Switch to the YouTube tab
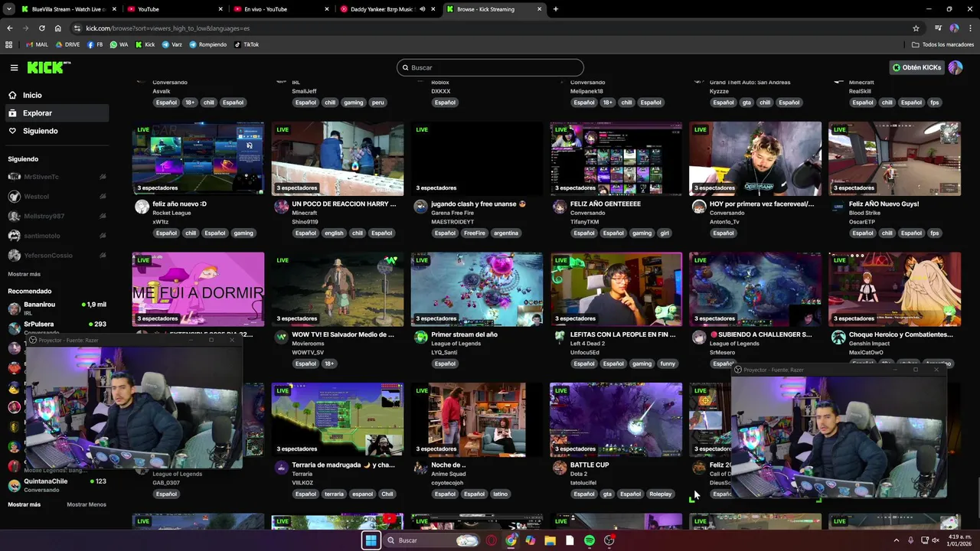This screenshot has height=551, width=980. pos(175,9)
